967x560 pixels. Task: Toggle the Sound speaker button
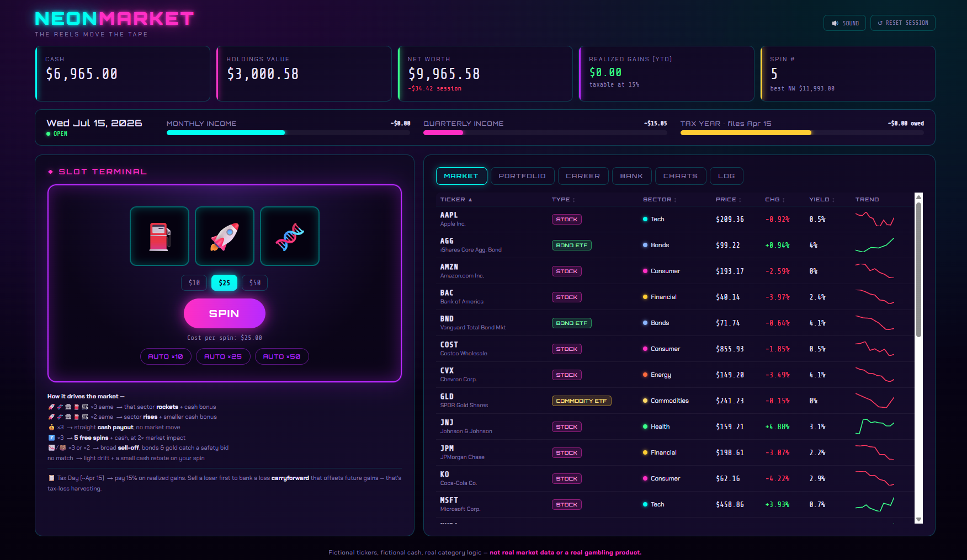[844, 23]
